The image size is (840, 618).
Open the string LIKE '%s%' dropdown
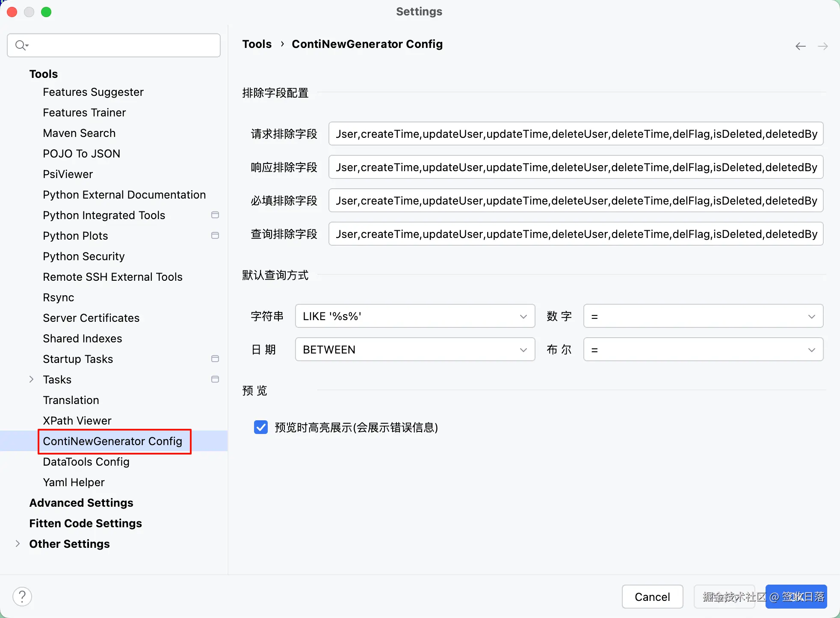click(415, 316)
